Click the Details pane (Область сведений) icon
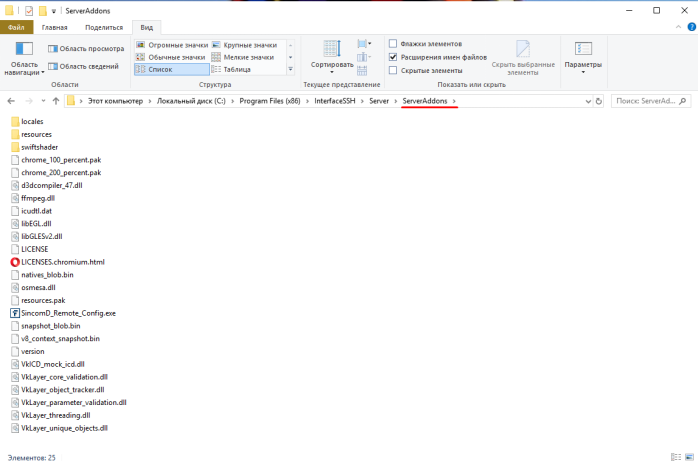Screen dimensions: 698x465 52,66
